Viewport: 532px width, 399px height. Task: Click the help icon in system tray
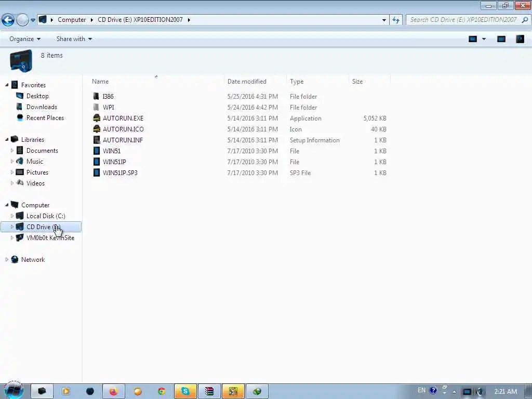(x=433, y=390)
